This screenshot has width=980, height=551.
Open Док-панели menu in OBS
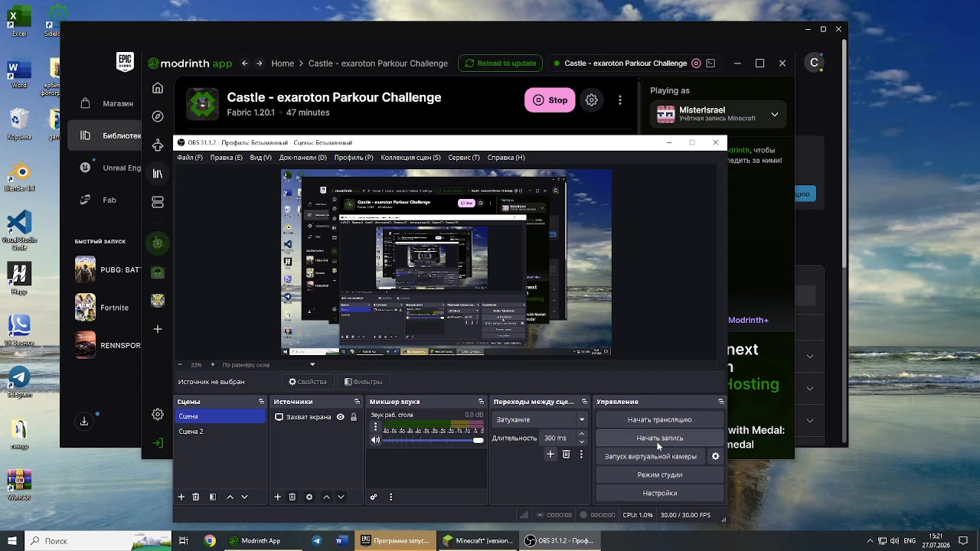[x=303, y=158]
